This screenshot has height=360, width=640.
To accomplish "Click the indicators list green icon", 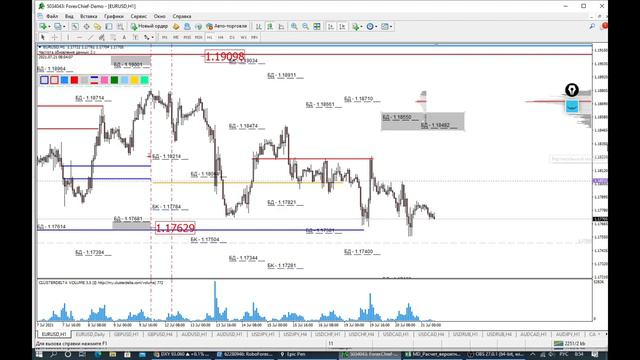I will click(356, 27).
